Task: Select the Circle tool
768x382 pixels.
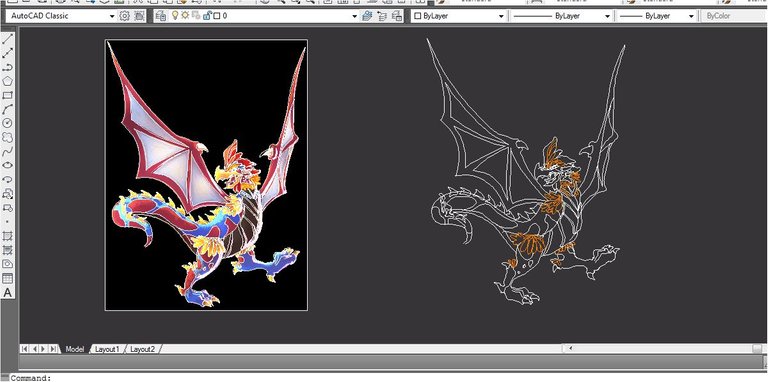Action: pos(7,123)
